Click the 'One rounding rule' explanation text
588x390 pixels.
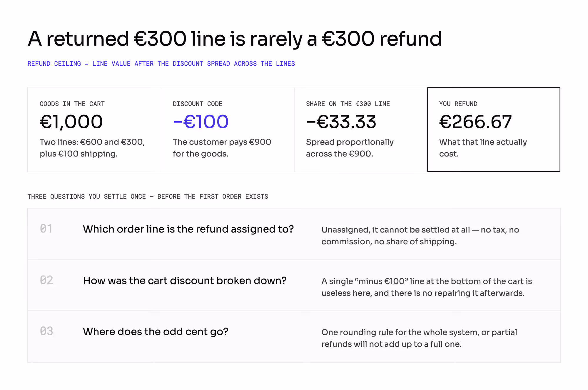(419, 338)
